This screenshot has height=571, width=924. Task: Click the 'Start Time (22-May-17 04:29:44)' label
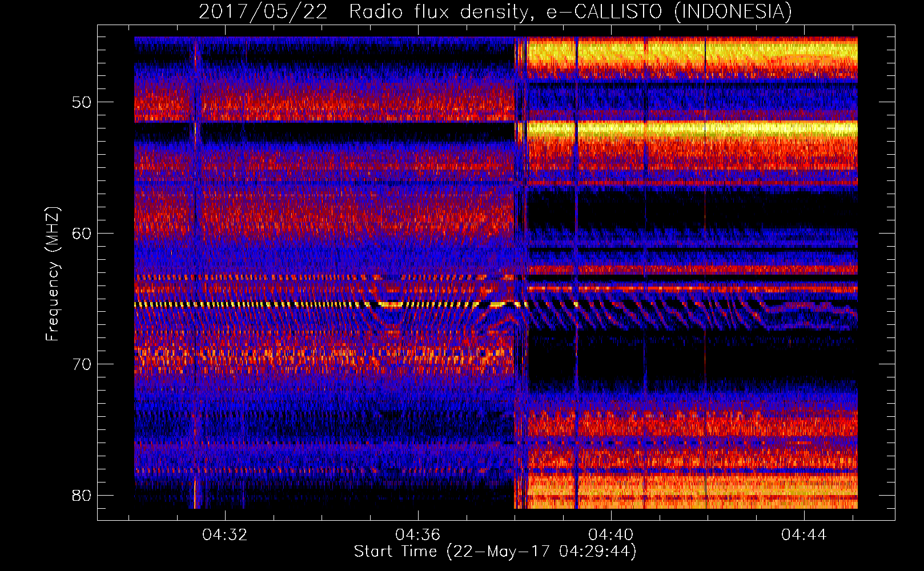[495, 552]
